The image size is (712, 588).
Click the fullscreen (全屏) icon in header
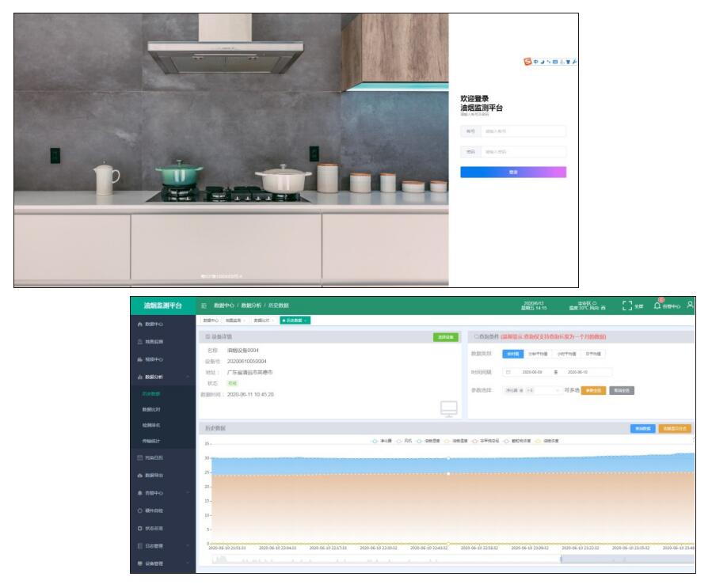(627, 305)
